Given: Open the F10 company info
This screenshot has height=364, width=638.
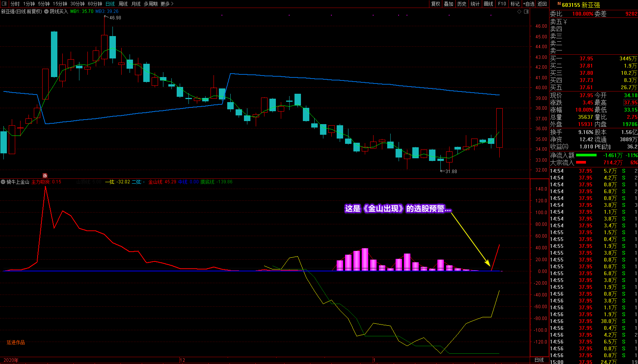Looking at the screenshot, I should [x=502, y=4].
